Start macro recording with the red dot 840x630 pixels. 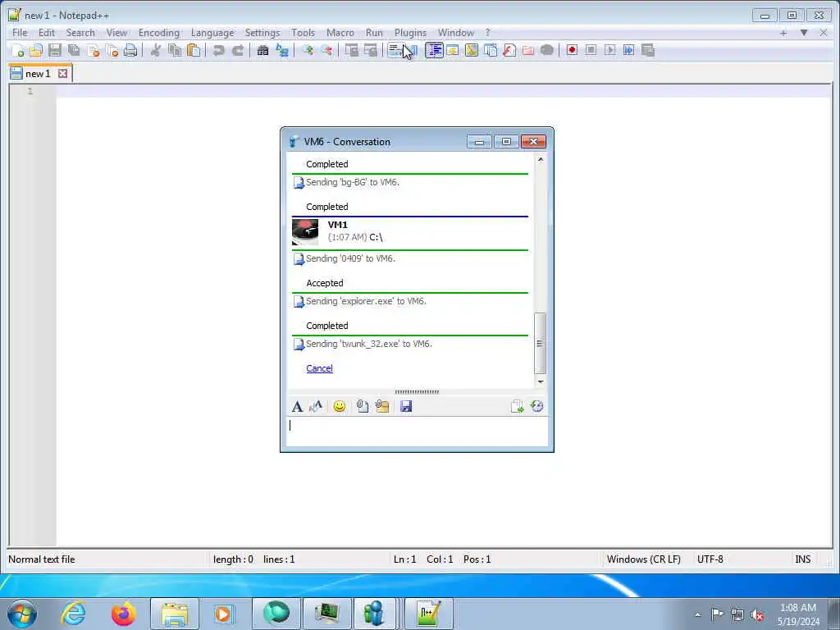coord(572,50)
